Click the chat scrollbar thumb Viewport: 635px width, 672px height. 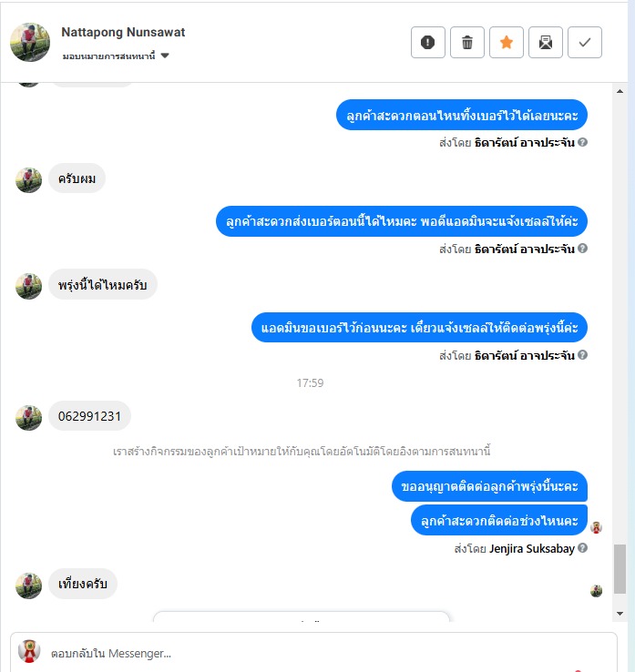click(620, 569)
